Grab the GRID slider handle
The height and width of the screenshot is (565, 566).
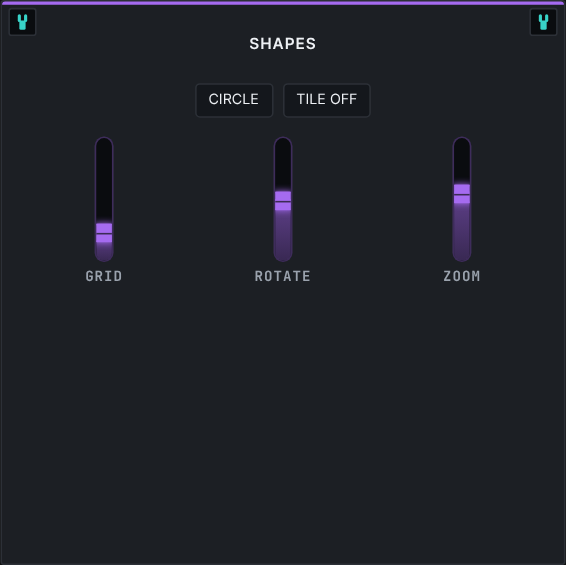pyautogui.click(x=104, y=233)
